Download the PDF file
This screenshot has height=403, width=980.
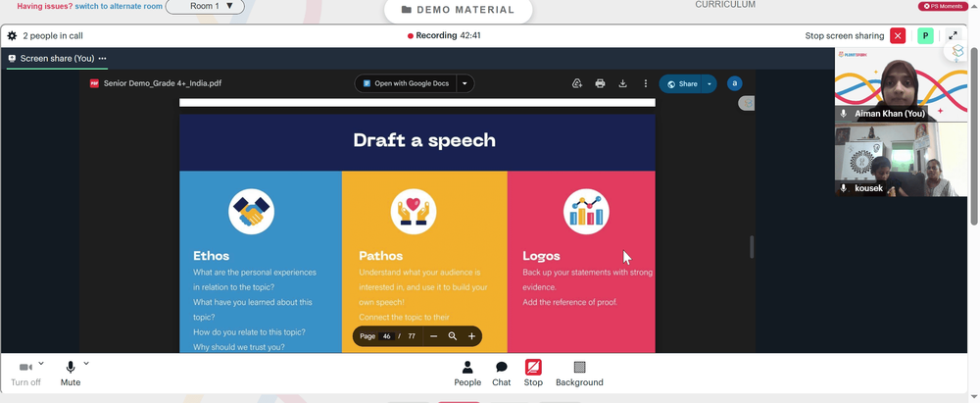pos(622,83)
